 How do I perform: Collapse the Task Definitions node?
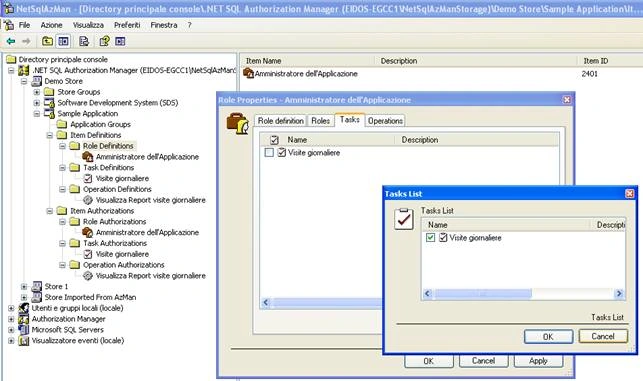[62, 168]
